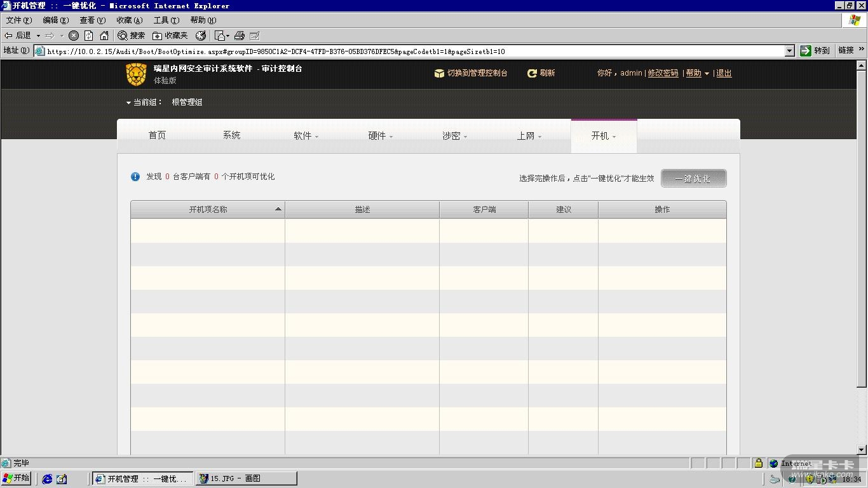Click the page scrollbar up arrow

click(x=862, y=65)
